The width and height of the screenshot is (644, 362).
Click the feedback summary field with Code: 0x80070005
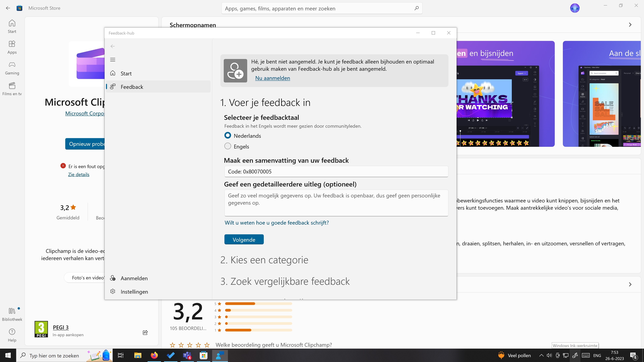[336, 171]
